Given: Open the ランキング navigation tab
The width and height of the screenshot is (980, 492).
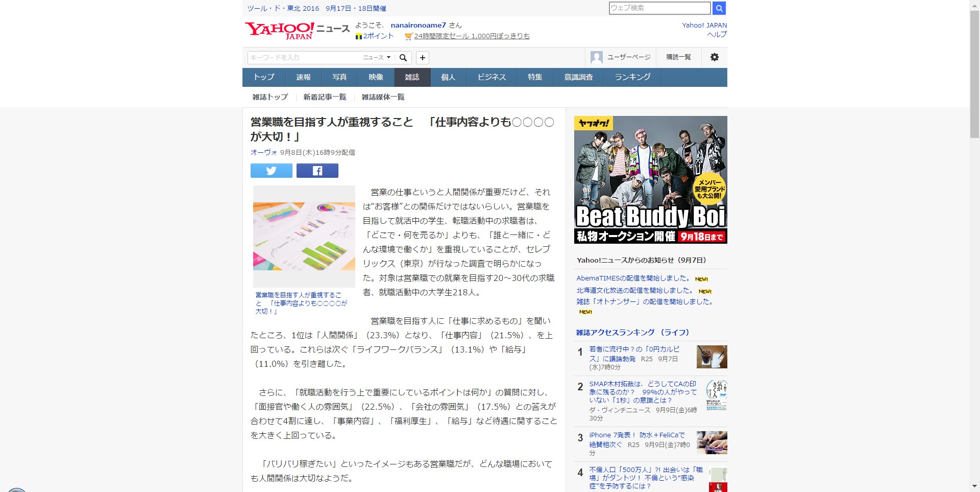Looking at the screenshot, I should 633,77.
